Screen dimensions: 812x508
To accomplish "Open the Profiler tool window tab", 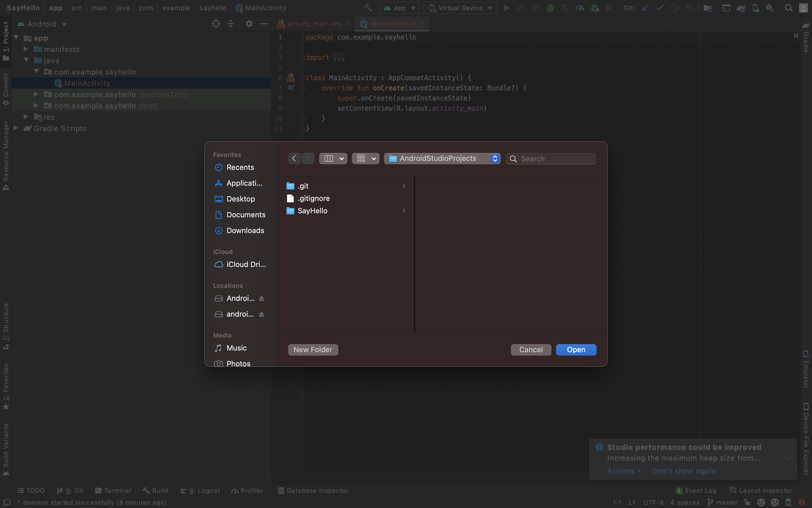I will [247, 491].
